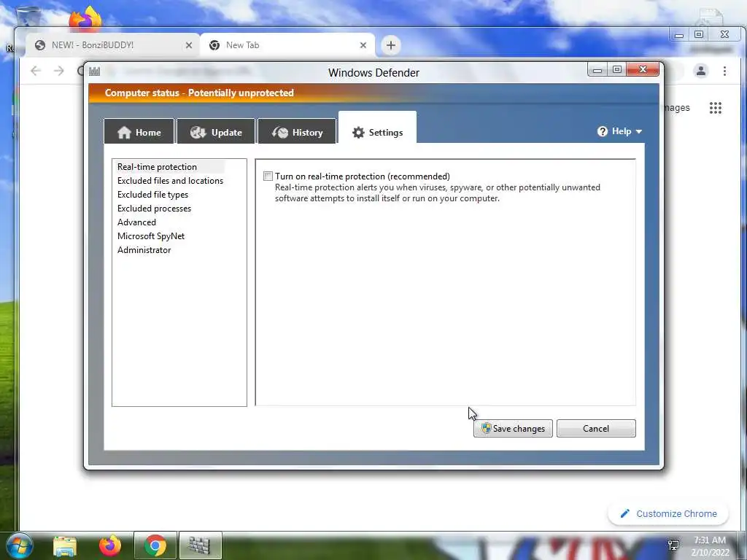
Task: Click the Firefox desktop shortcut icon
Action: pos(86,18)
